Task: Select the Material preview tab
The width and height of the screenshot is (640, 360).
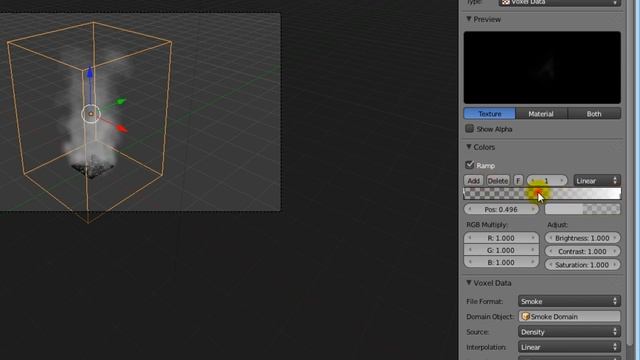Action: point(541,113)
